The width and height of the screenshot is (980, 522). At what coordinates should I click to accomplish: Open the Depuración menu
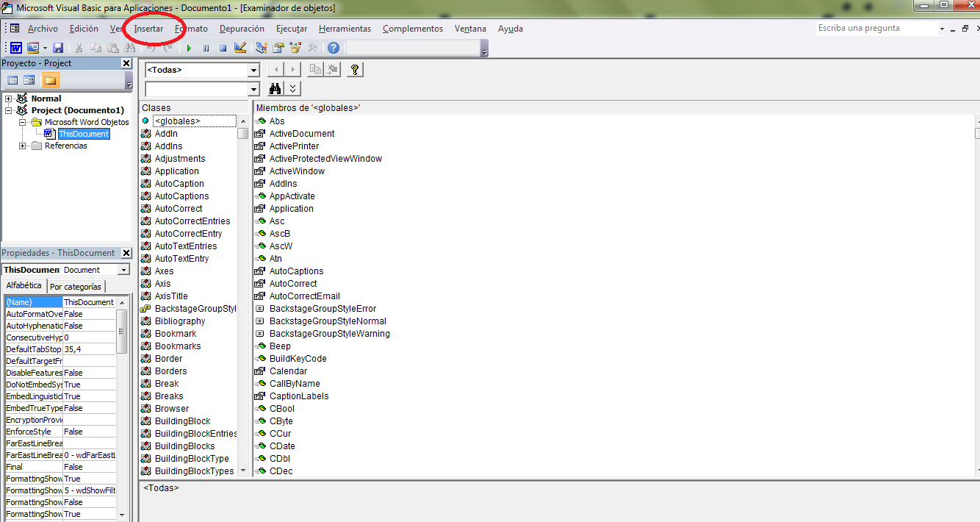242,29
